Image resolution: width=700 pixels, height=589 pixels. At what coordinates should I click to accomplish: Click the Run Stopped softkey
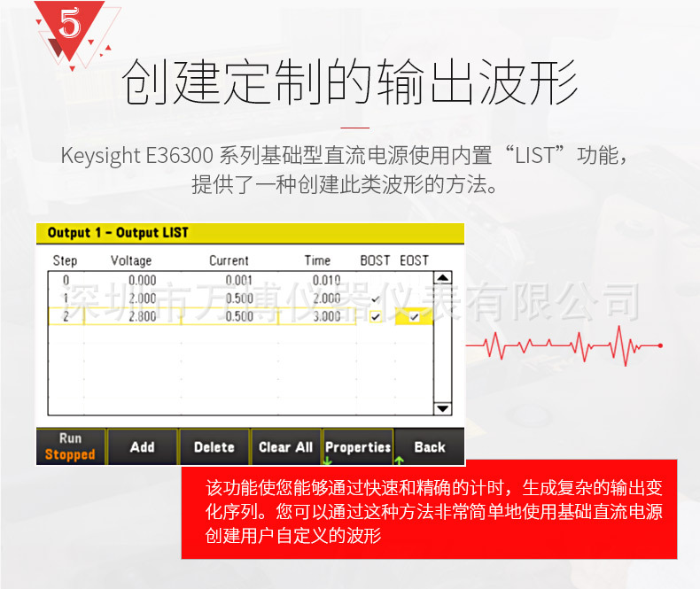(x=71, y=446)
